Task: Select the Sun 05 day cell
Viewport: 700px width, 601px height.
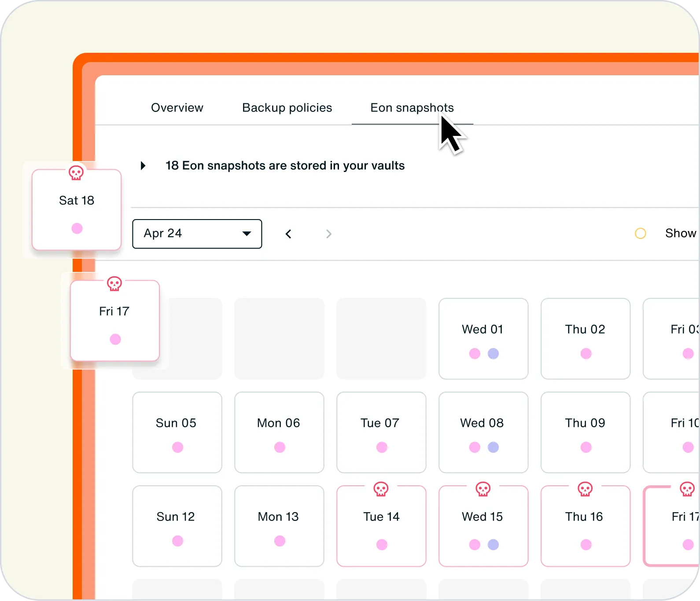Action: point(177,432)
